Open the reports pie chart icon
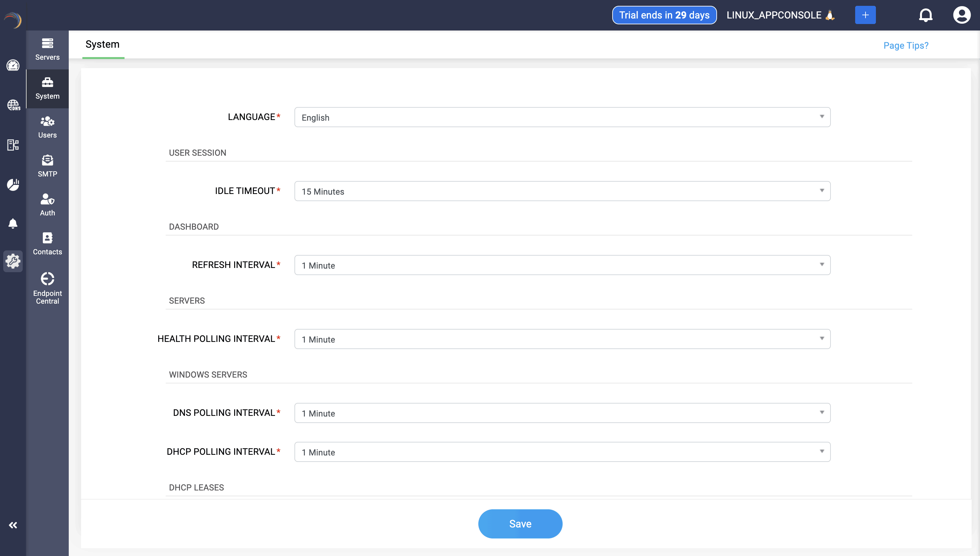The image size is (980, 556). (x=13, y=185)
